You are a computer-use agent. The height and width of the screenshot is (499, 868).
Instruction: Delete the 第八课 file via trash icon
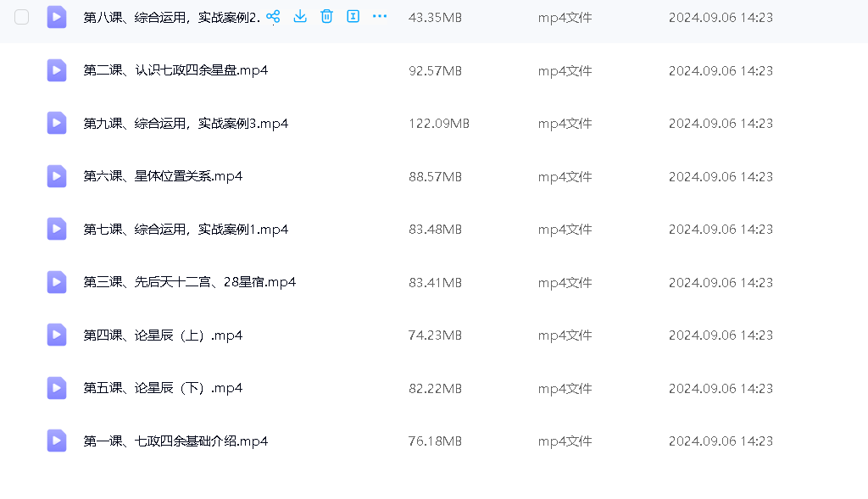click(326, 17)
